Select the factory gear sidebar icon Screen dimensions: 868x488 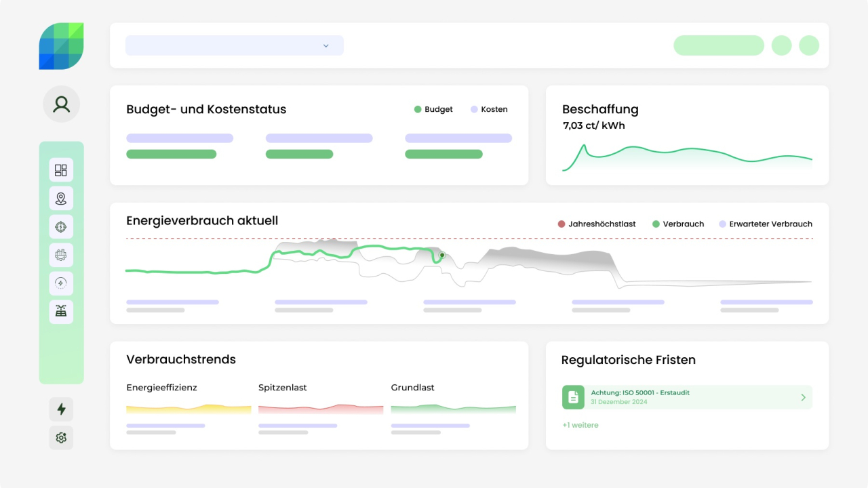coord(61,255)
